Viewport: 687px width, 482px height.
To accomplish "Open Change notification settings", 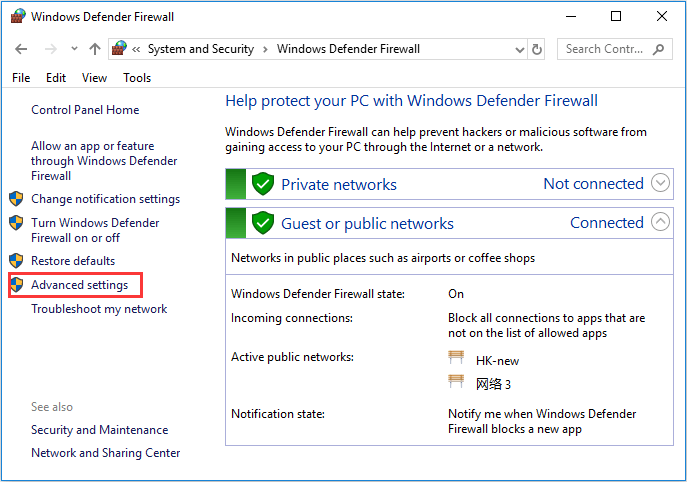I will pyautogui.click(x=106, y=199).
